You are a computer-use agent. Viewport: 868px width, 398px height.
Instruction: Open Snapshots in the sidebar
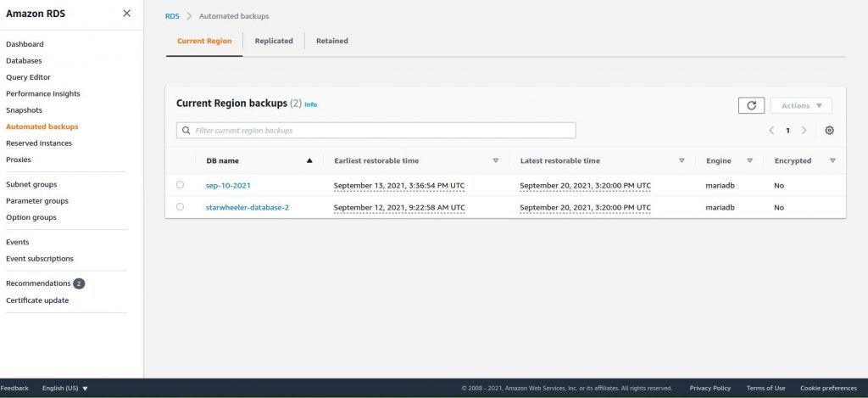tap(24, 110)
